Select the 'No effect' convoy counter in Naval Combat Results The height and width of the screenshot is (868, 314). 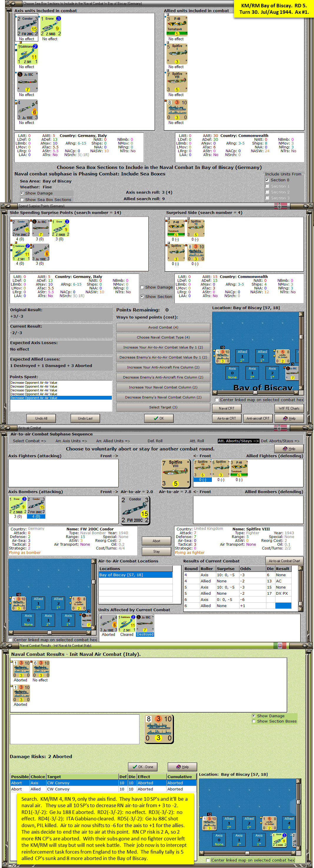[41, 668]
